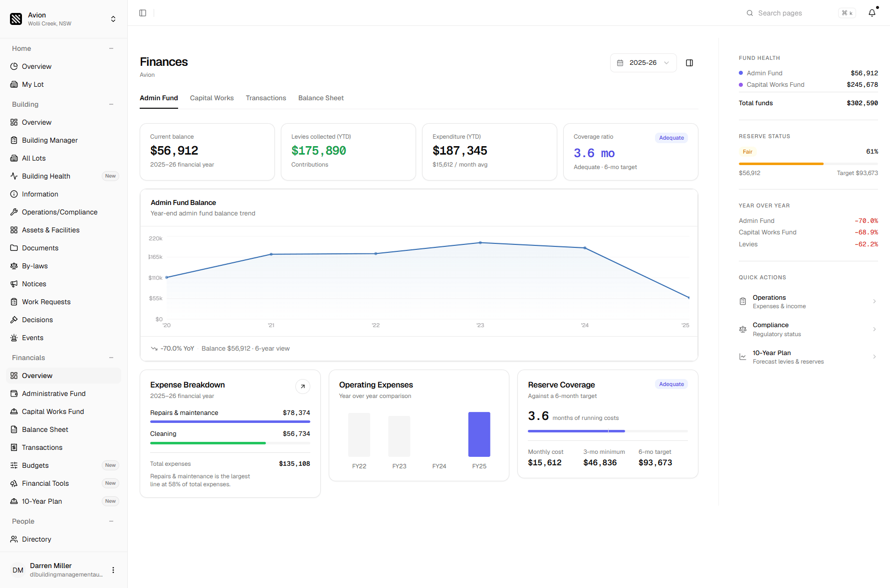This screenshot has height=588, width=890.
Task: Open Financial Tools in sidebar
Action: coord(64,483)
